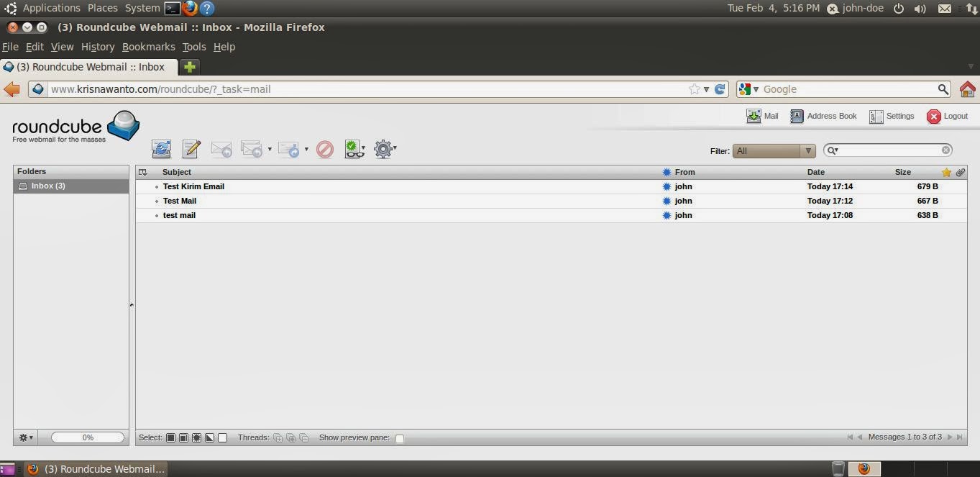The height and width of the screenshot is (477, 980).
Task: Click Invert selection icon
Action: (x=209, y=437)
